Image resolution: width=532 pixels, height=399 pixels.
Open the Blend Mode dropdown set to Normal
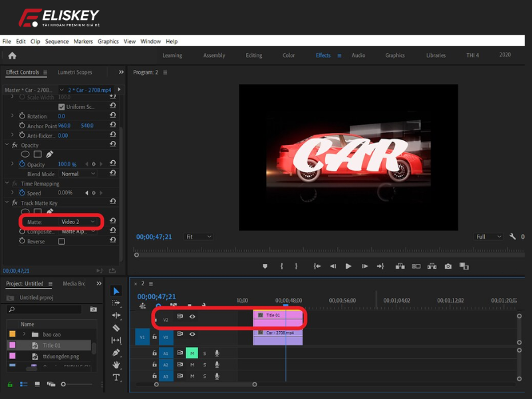(x=76, y=174)
